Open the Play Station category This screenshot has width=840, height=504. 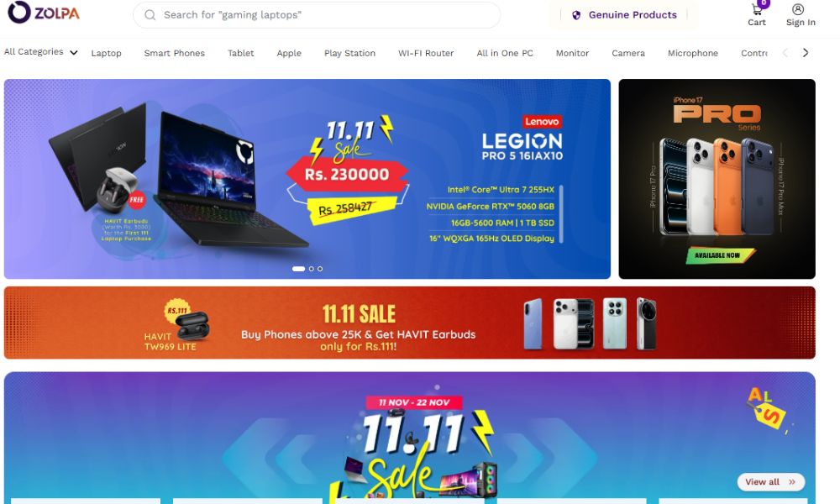tap(349, 53)
